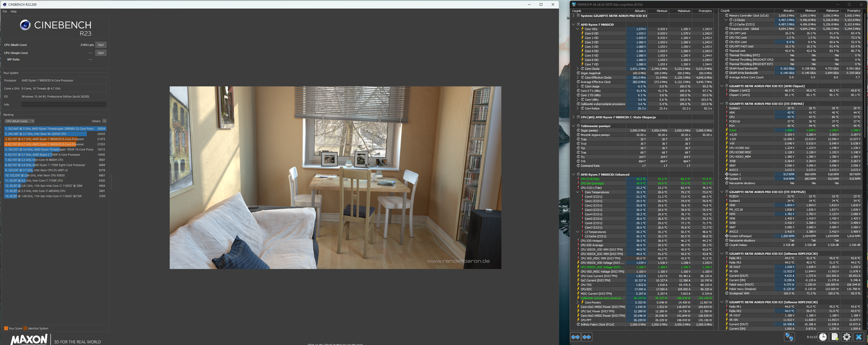This screenshot has height=345, width=868.
Task: Start the CPU Single Core test
Action: click(101, 53)
